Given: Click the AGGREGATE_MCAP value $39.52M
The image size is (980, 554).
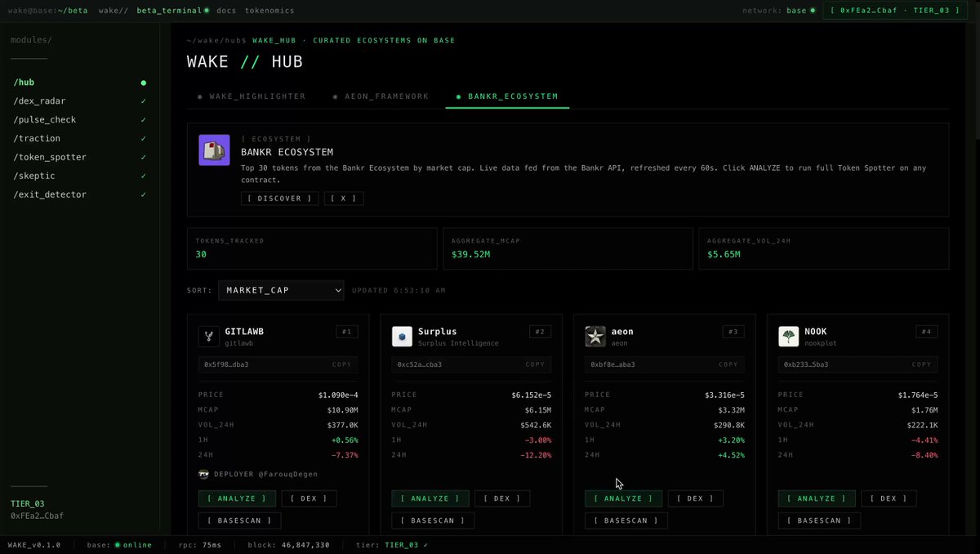Looking at the screenshot, I should point(470,255).
